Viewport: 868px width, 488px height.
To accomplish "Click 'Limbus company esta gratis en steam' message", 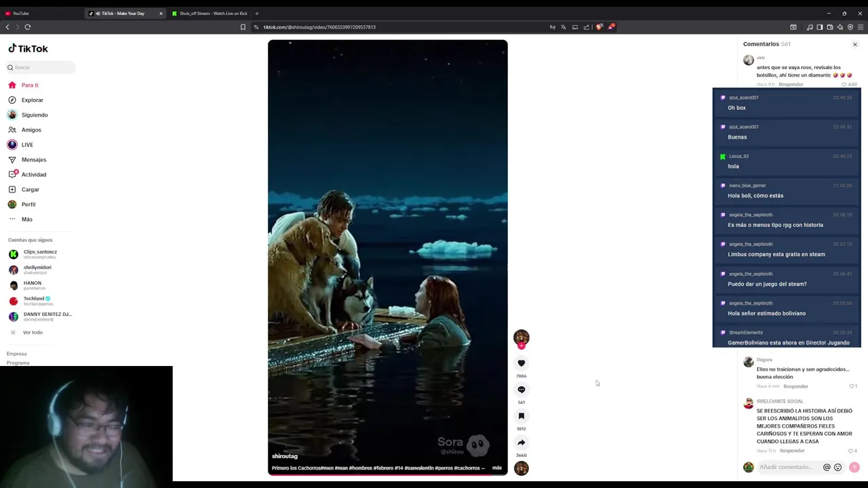I will click(x=787, y=249).
